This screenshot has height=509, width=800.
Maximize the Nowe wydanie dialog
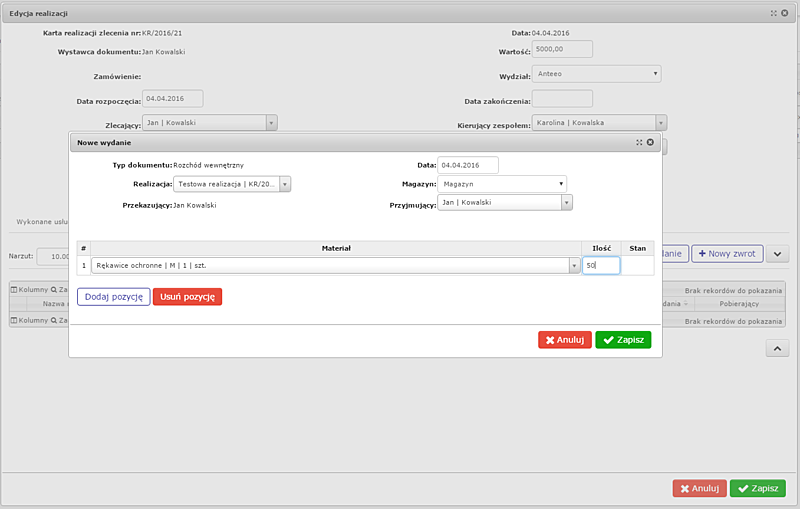639,143
